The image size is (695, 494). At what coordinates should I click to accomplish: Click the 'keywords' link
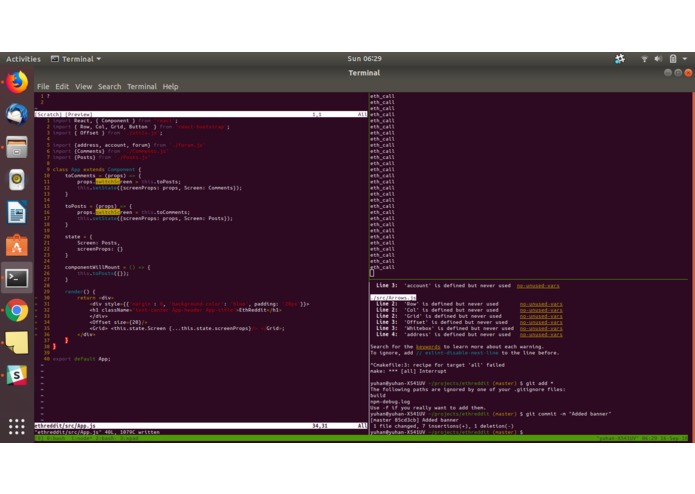click(x=428, y=347)
